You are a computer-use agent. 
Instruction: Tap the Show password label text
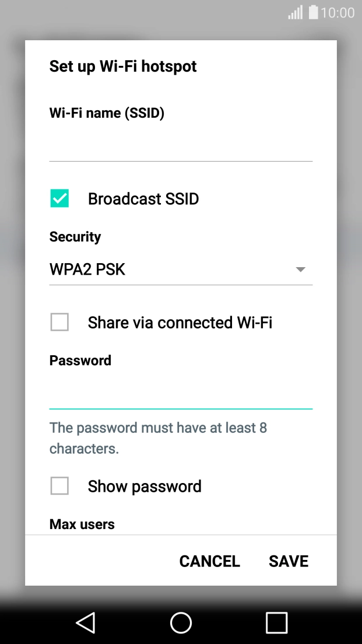(145, 487)
